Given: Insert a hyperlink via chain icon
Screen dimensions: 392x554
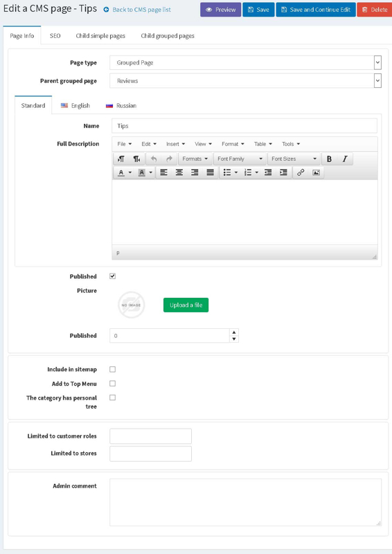Looking at the screenshot, I should coord(301,172).
